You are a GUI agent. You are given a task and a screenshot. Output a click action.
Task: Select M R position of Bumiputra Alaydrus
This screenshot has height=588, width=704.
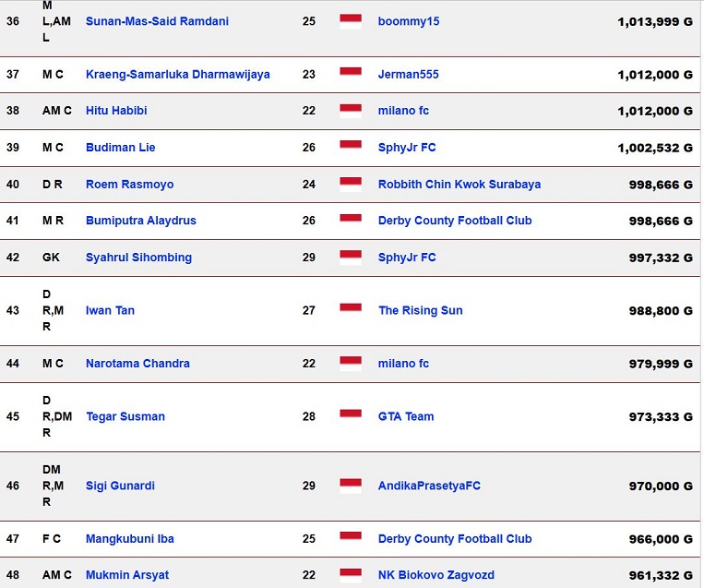[53, 221]
